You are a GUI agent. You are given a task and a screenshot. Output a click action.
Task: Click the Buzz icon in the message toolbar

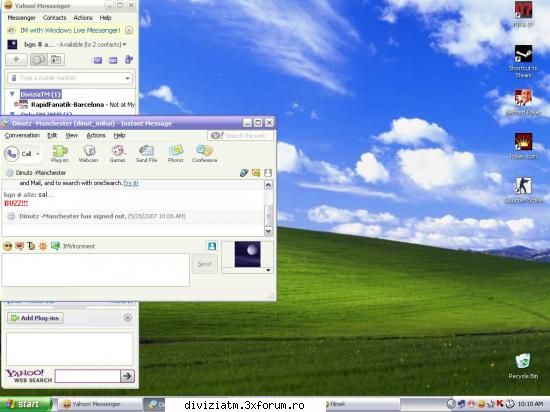tap(43, 246)
